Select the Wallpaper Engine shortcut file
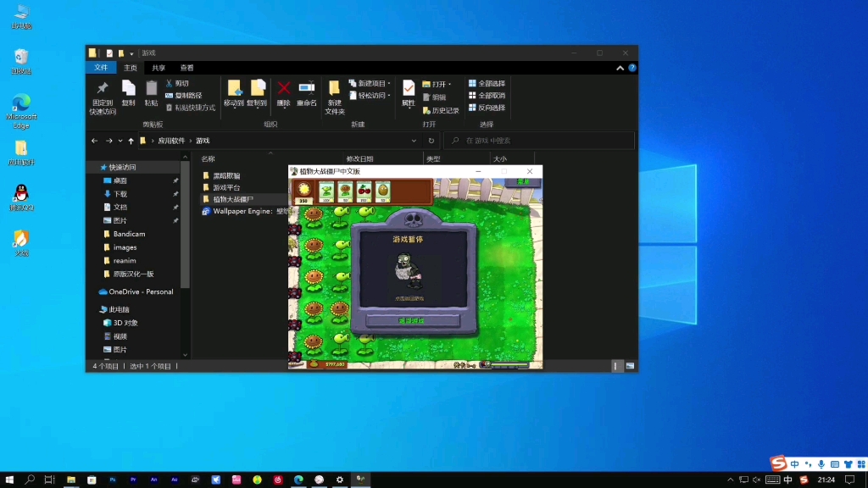868x488 pixels. click(x=243, y=211)
